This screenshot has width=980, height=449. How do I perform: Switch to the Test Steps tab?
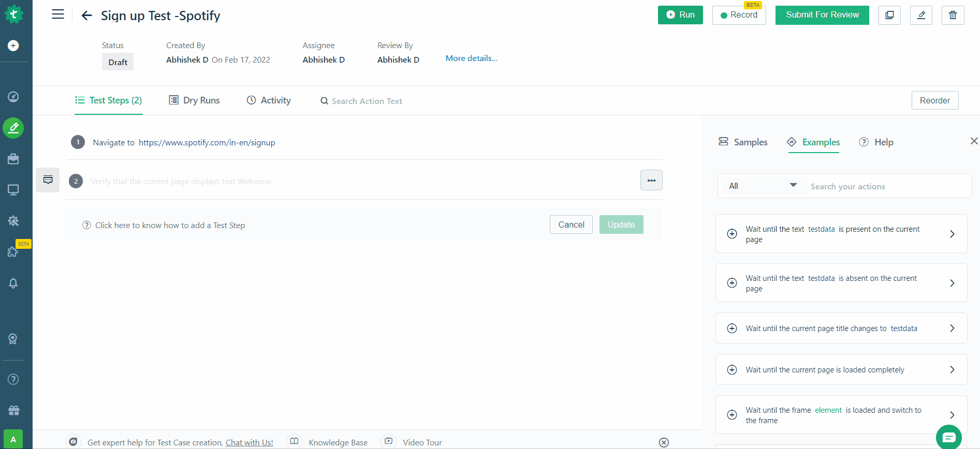[109, 100]
